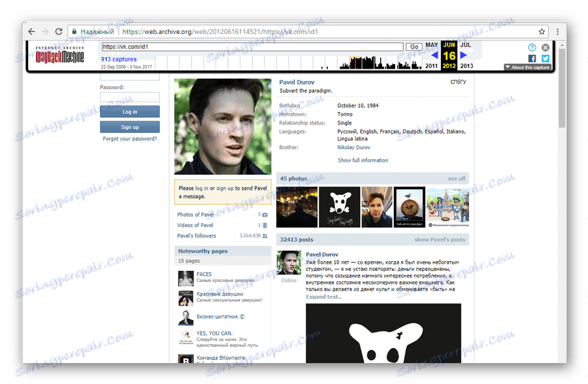This screenshot has height=384, width=588.
Task: Close the Wayback toolbar with X icon
Action: pyautogui.click(x=546, y=47)
